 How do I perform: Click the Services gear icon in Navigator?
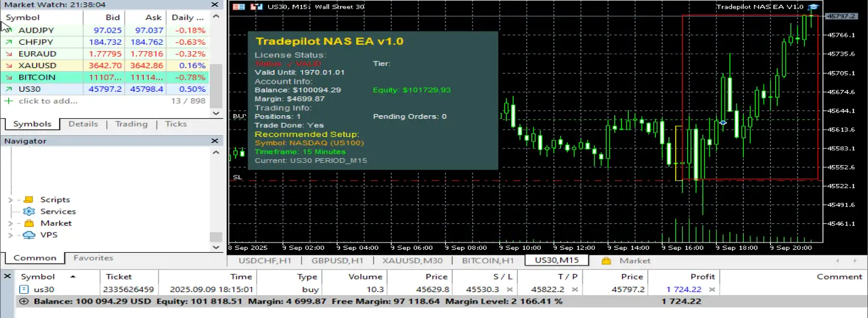[x=29, y=211]
